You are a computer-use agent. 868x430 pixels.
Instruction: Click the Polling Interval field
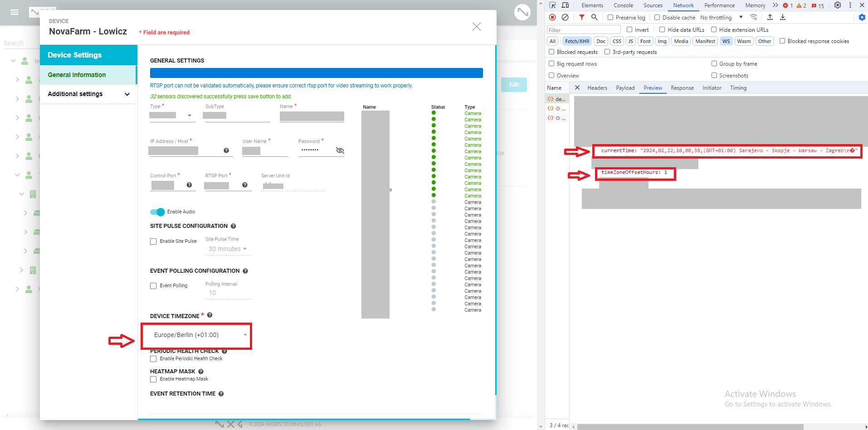pos(228,293)
